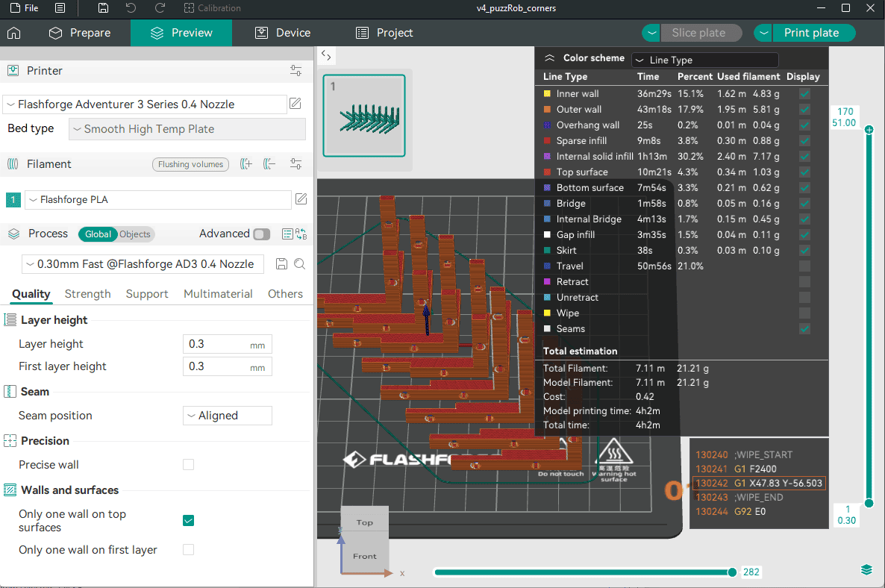
Task: Open dropdown arrow next to Slice plate
Action: tap(651, 33)
